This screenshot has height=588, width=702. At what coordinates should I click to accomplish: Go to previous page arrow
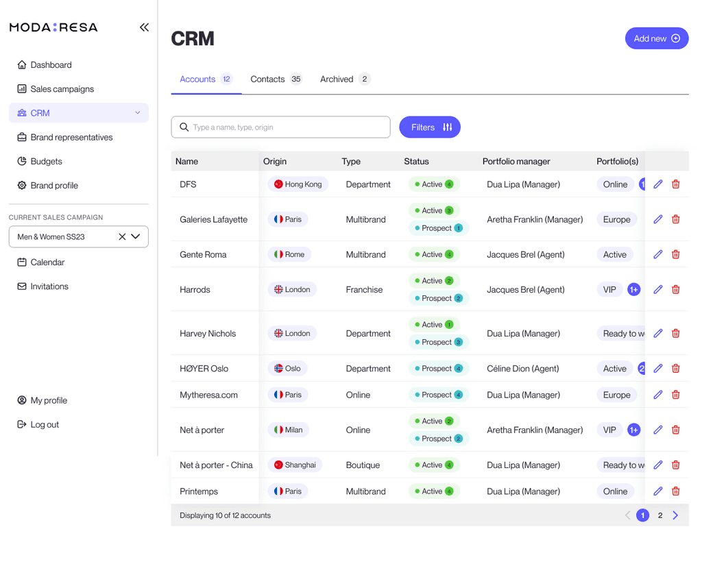point(628,515)
